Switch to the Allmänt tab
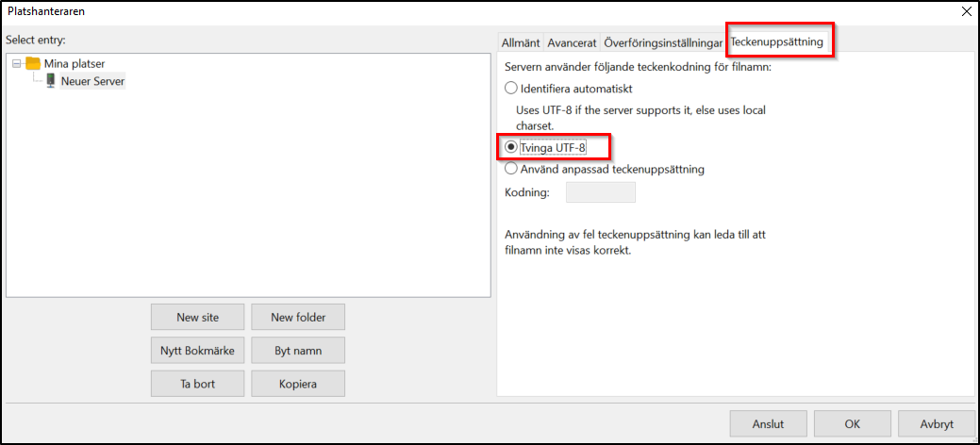This screenshot has height=445, width=980. [x=521, y=42]
